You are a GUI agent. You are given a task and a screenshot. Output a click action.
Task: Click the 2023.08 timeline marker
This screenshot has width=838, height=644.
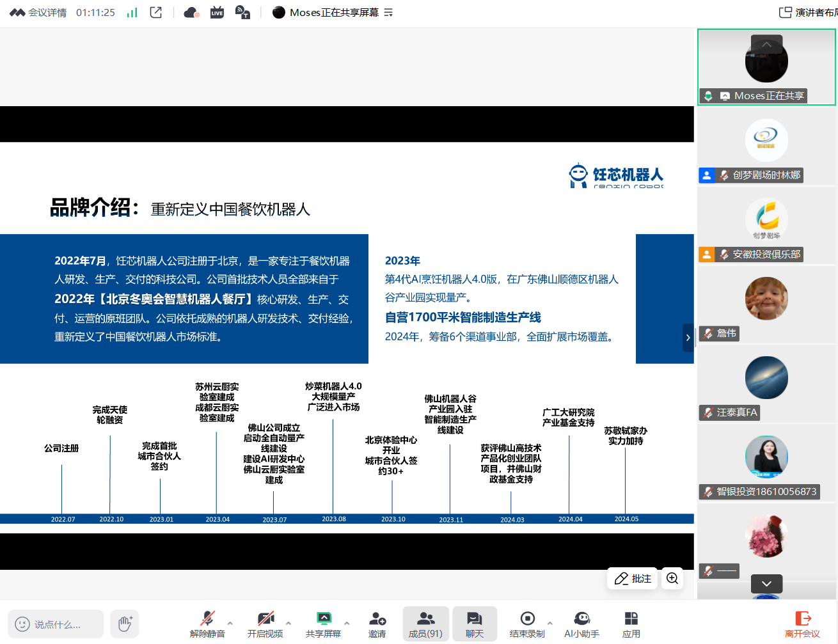[x=334, y=519]
